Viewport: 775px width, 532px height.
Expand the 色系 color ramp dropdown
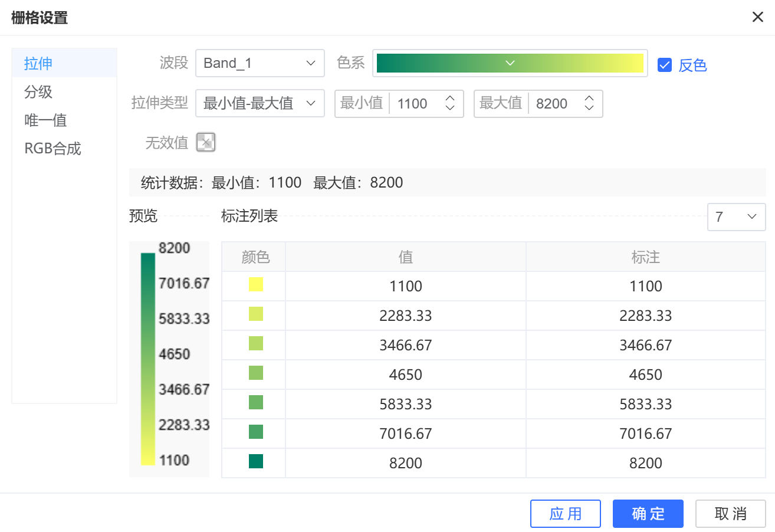510,63
